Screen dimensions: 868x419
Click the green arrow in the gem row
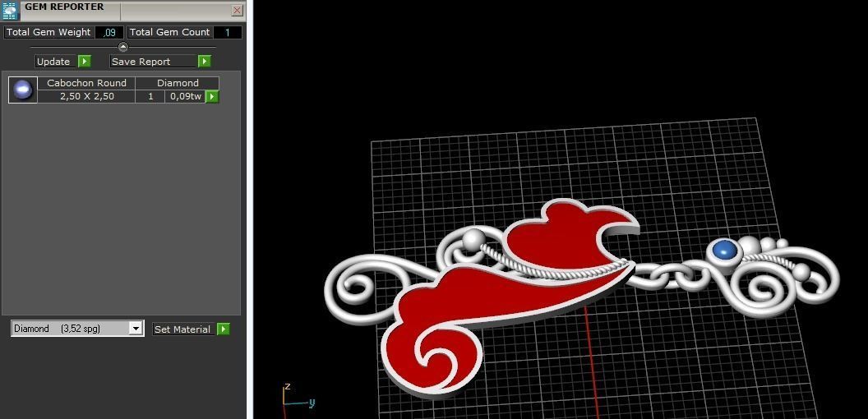click(x=212, y=97)
